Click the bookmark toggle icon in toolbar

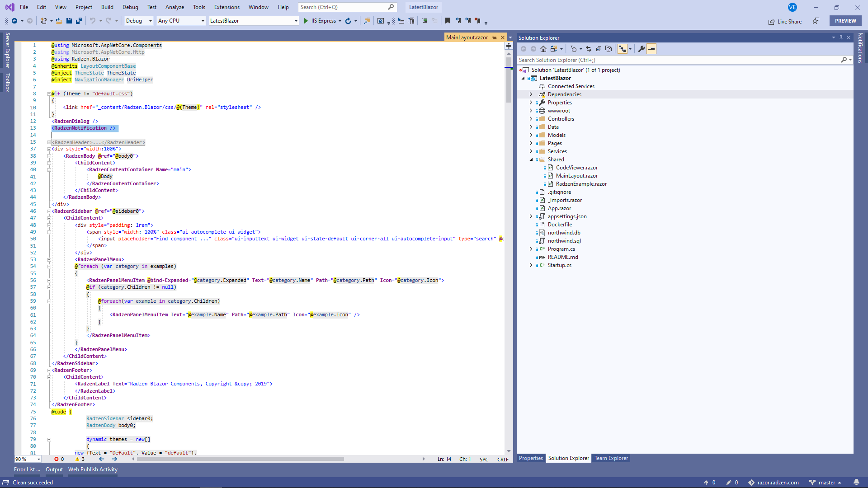(448, 21)
